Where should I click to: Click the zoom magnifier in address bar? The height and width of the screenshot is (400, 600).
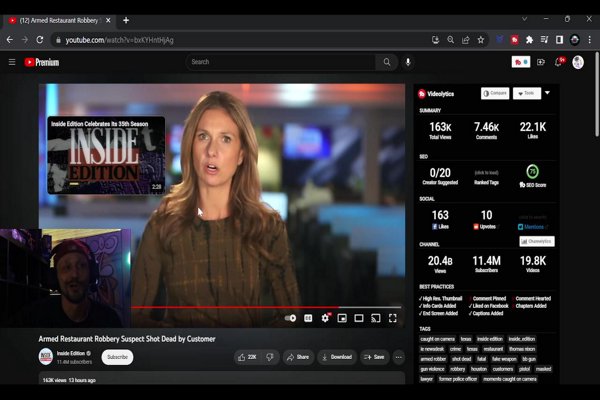451,40
